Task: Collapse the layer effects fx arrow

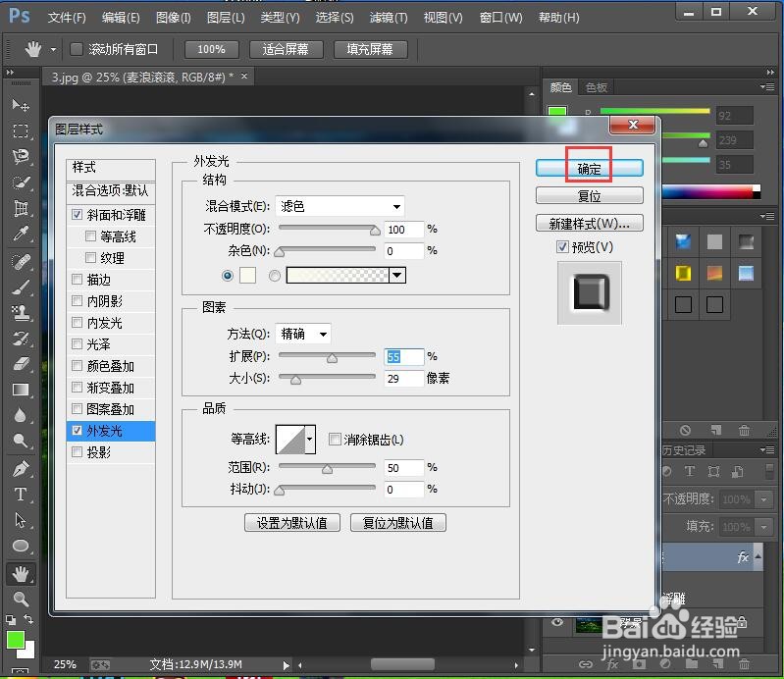Action: tap(758, 556)
